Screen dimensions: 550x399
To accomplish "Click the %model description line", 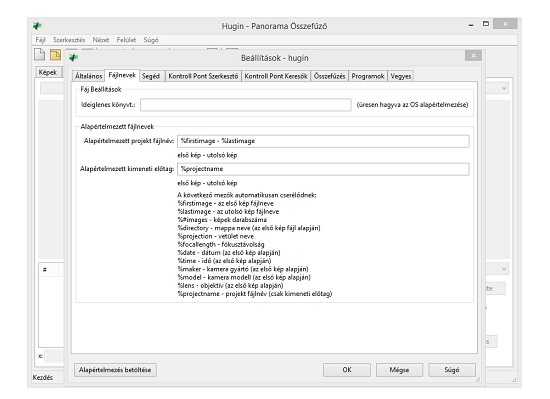I will [244, 277].
